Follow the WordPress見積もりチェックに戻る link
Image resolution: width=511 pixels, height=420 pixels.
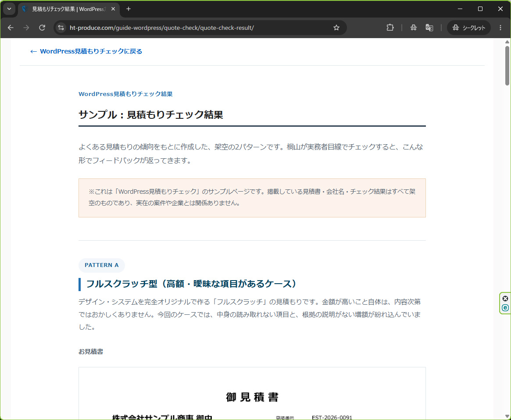pos(86,51)
